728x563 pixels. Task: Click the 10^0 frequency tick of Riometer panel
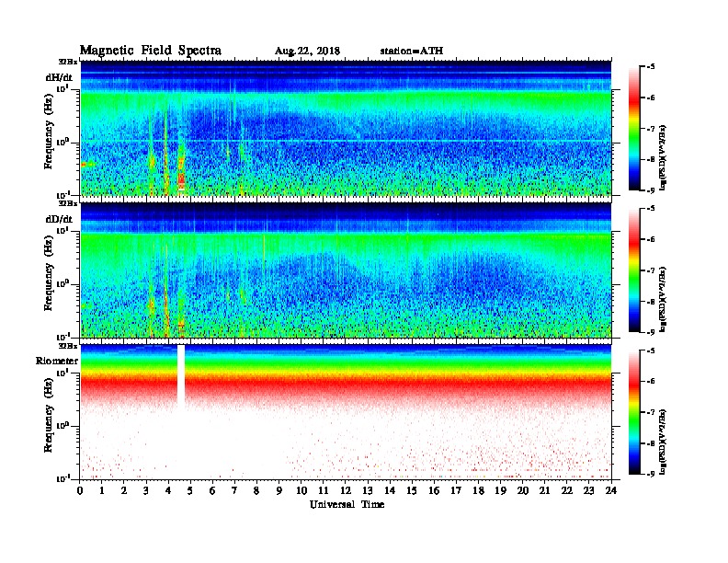[63, 426]
